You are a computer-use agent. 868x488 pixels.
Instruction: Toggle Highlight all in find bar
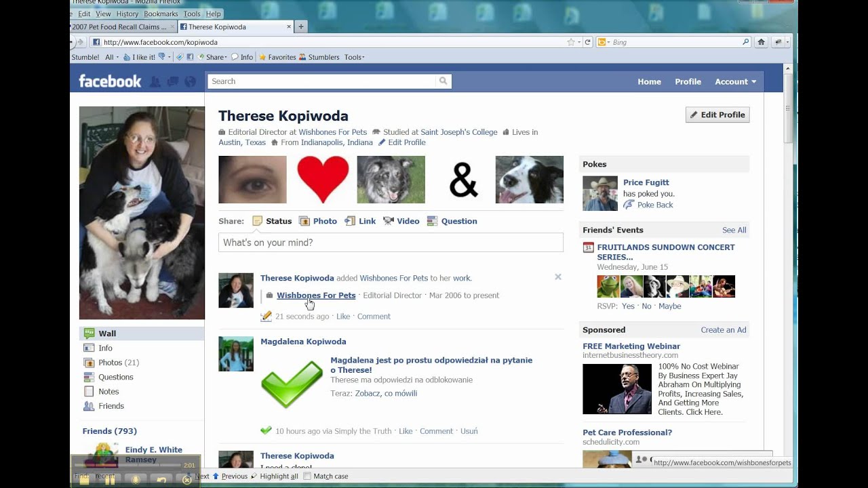click(x=275, y=476)
